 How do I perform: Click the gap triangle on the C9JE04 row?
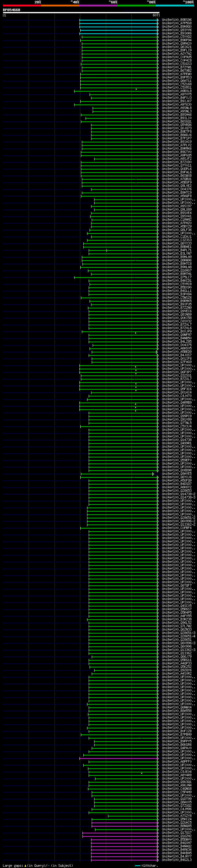click(142, 773)
